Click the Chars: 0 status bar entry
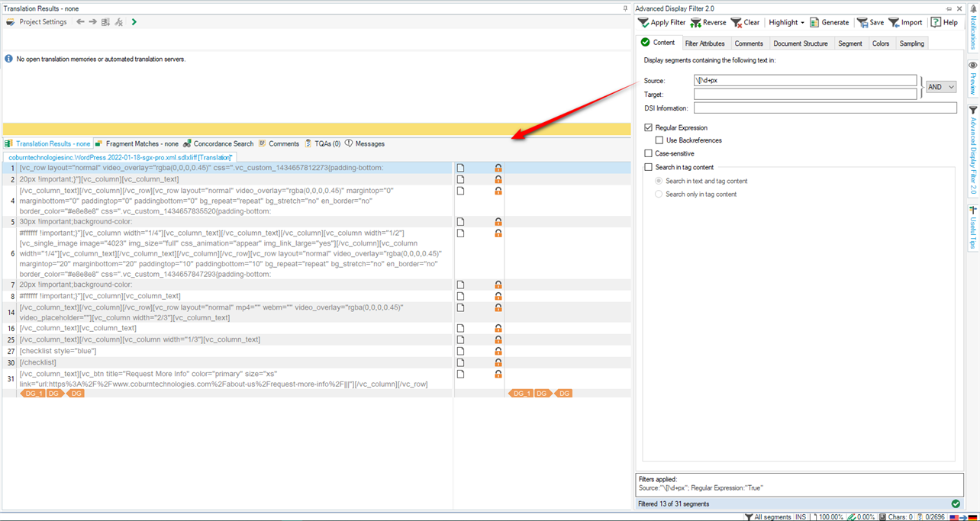This screenshot has width=980, height=521. click(895, 516)
